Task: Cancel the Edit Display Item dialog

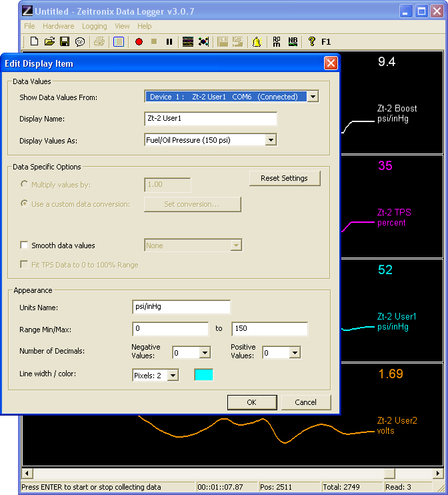Action: [x=306, y=402]
